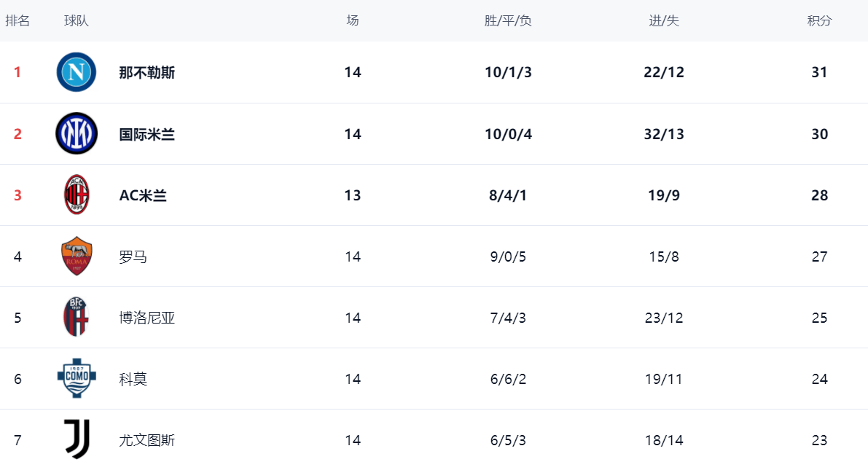Click the 排名 column header
The width and height of the screenshot is (868, 470).
click(x=17, y=21)
